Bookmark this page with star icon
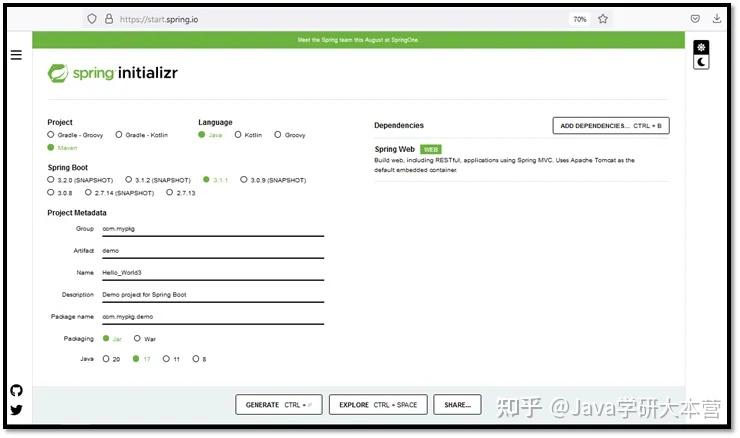The width and height of the screenshot is (740, 438). pos(603,19)
